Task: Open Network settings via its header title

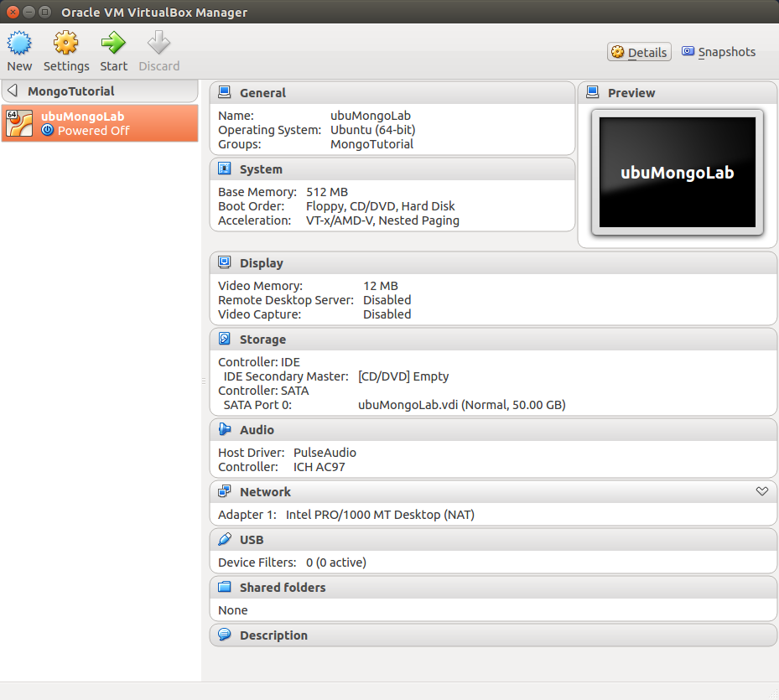Action: [x=265, y=492]
